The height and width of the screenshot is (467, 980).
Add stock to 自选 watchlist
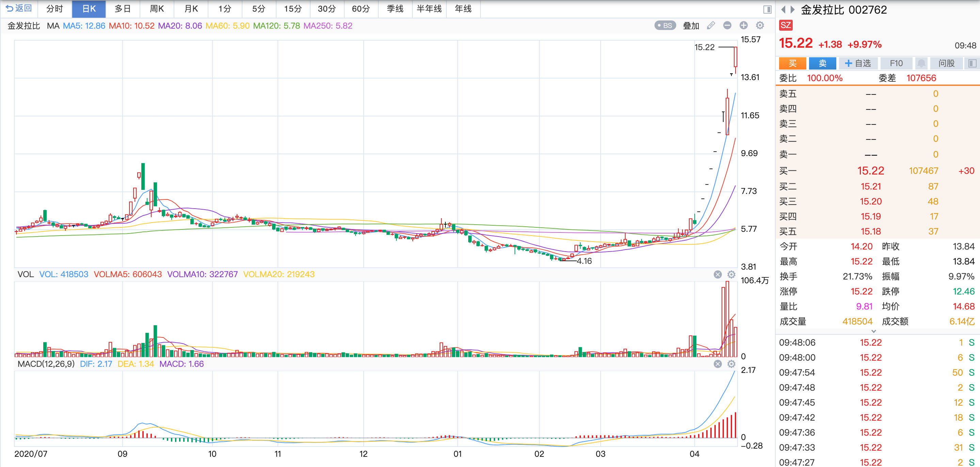point(858,63)
